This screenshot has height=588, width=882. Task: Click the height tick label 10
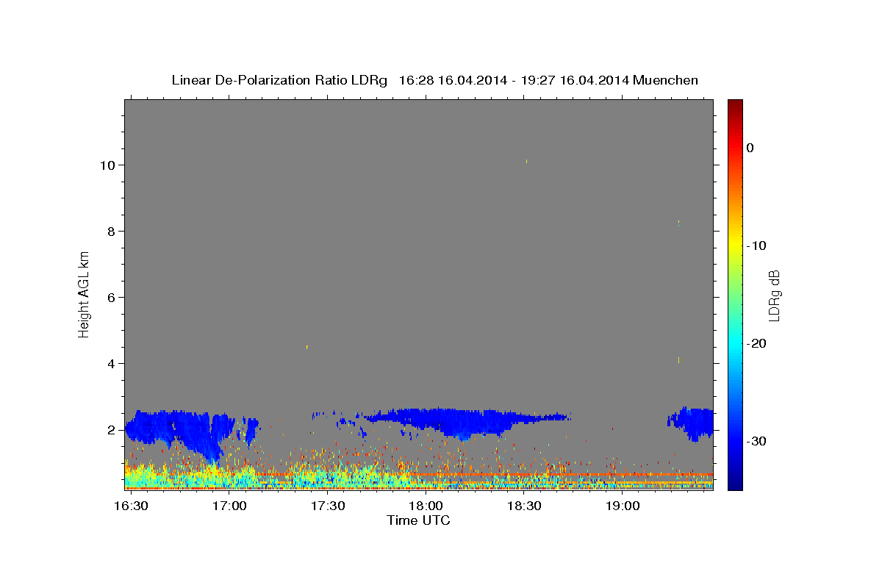[x=107, y=165]
